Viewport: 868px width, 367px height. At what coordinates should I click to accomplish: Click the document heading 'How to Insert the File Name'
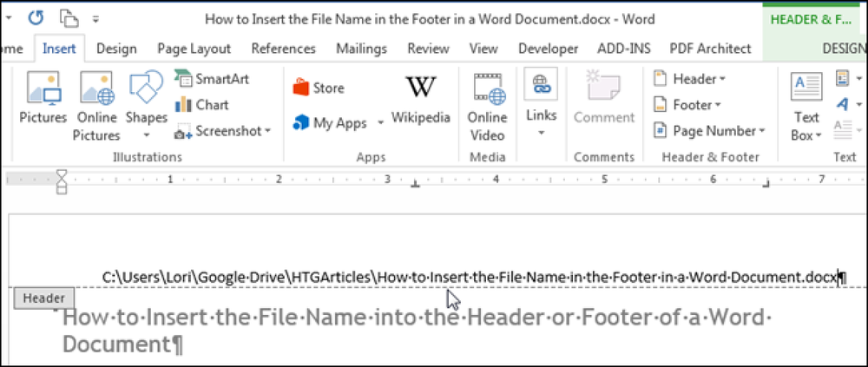pos(417,331)
